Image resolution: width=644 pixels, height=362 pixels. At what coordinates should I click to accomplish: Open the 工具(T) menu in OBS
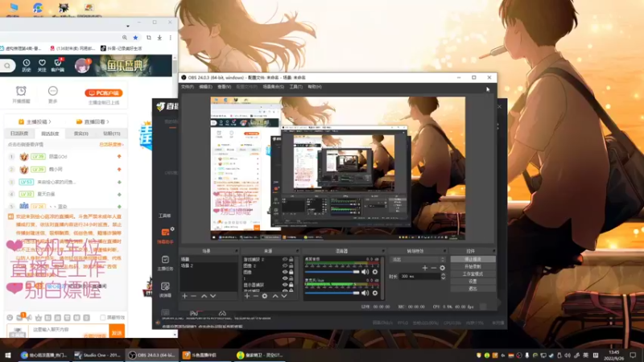[295, 87]
